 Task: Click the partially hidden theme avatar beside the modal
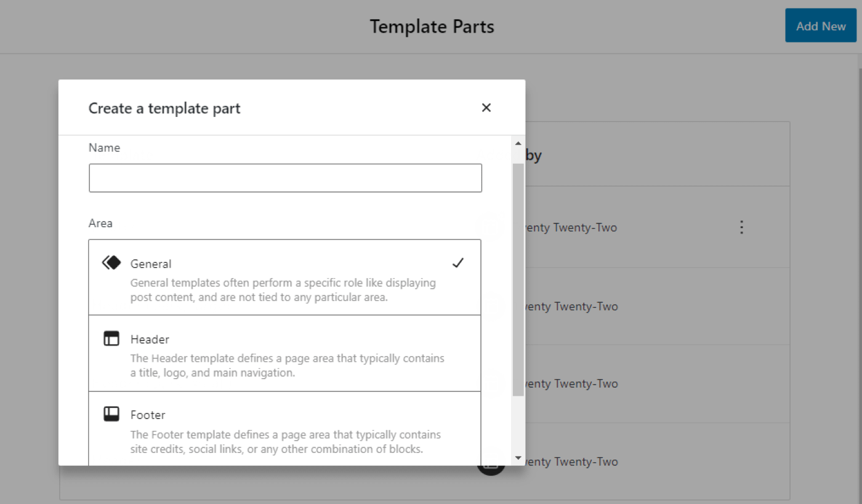tap(489, 226)
